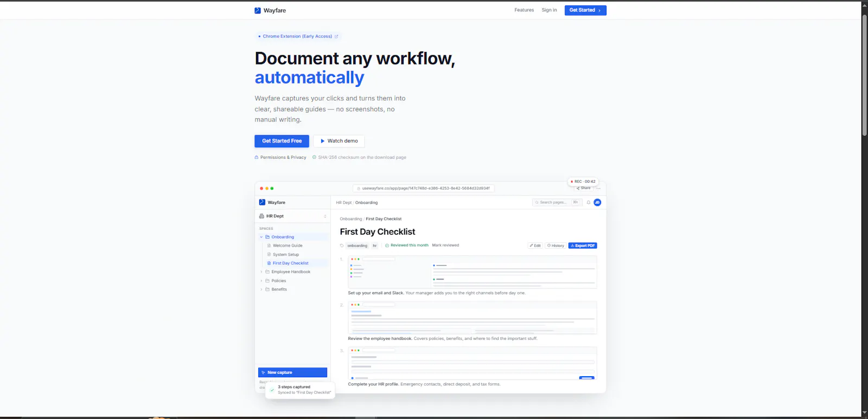Click the Export PDF button
The image size is (868, 419).
583,246
